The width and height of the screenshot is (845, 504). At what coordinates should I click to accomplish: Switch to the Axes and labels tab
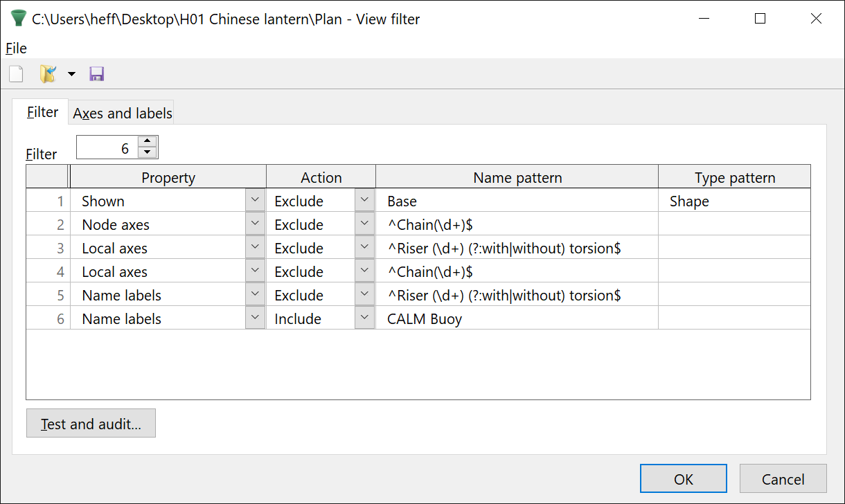click(x=122, y=113)
